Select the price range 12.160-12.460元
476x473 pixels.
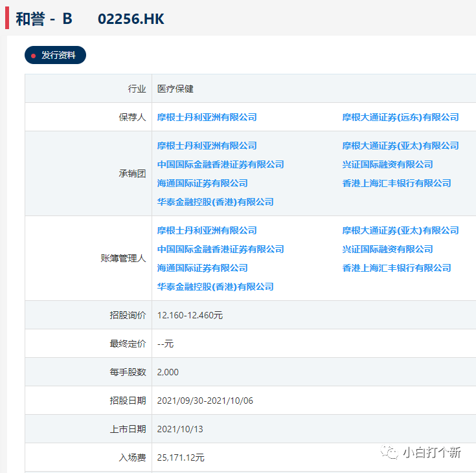[x=190, y=315]
